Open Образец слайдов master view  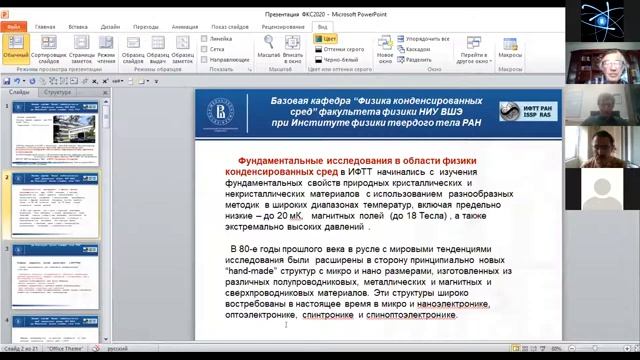coord(133,49)
